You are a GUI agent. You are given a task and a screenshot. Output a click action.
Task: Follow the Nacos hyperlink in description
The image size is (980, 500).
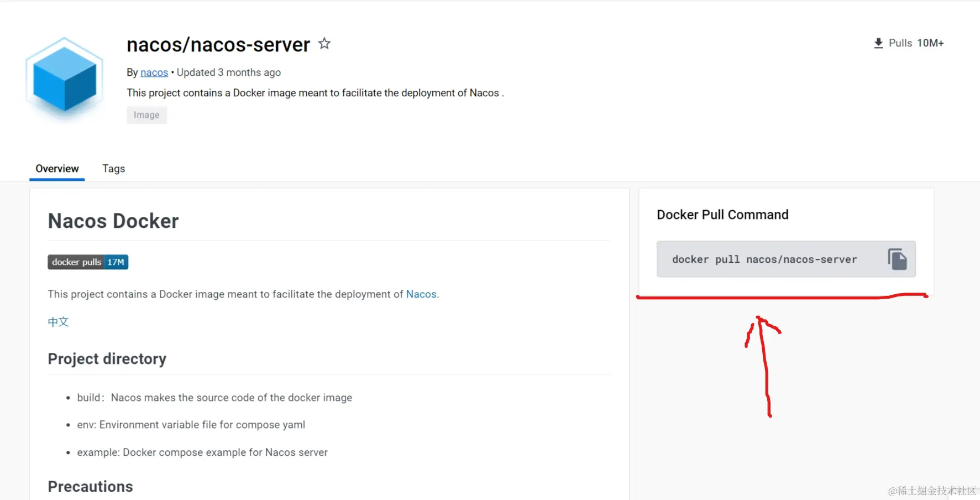[x=421, y=294]
